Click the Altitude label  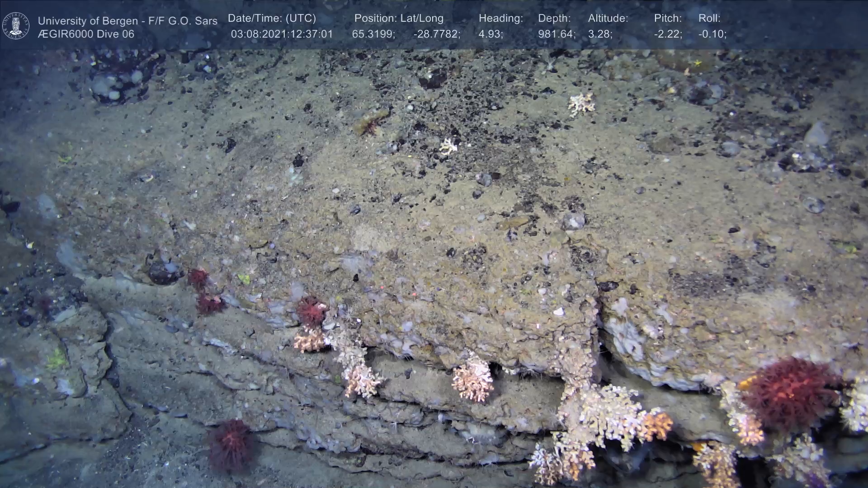point(608,19)
